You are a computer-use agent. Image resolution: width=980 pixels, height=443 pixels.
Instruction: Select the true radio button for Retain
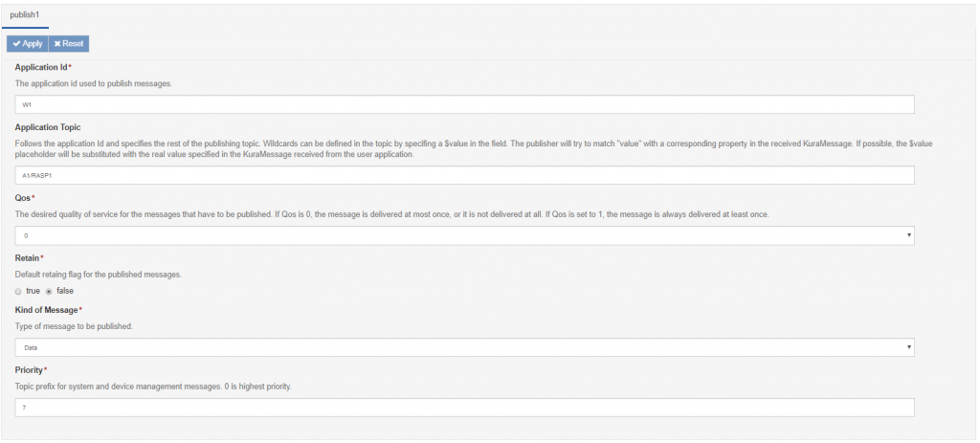18,291
